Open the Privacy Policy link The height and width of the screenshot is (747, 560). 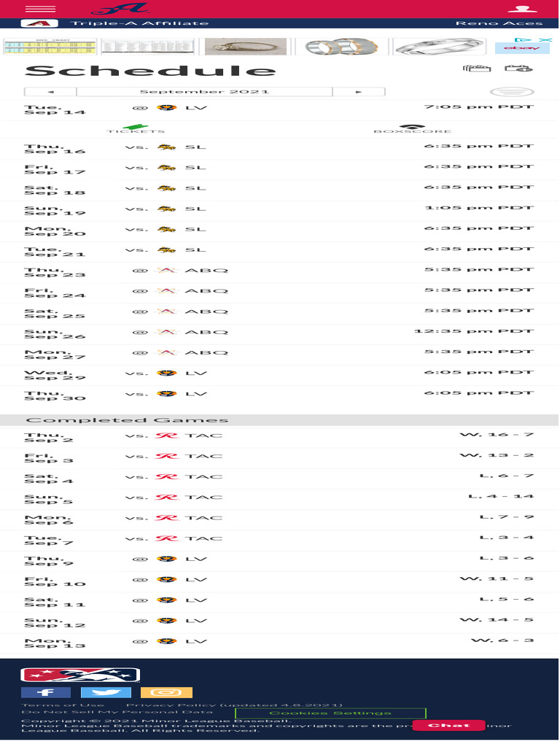click(233, 705)
